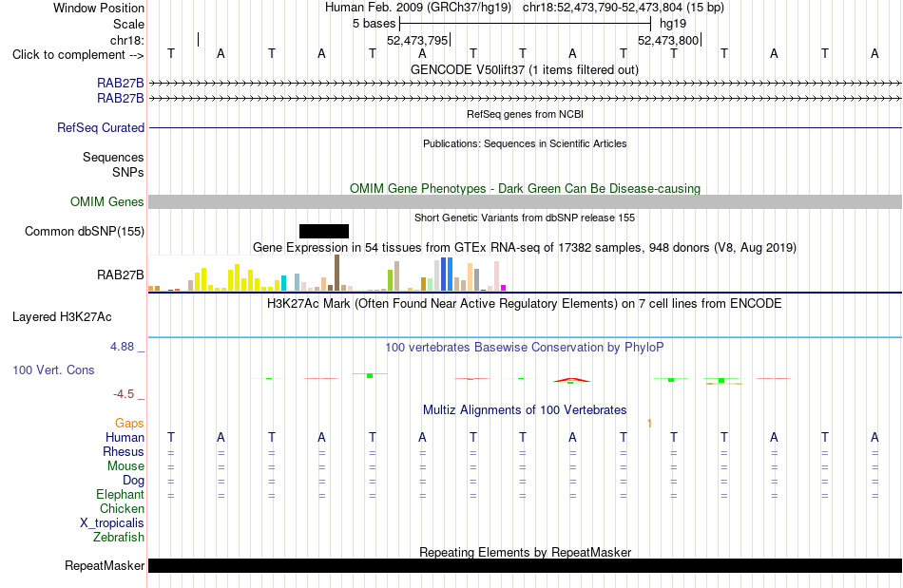Select the X_tropicalis alignment row label
This screenshot has height=588, width=903.
112,523
